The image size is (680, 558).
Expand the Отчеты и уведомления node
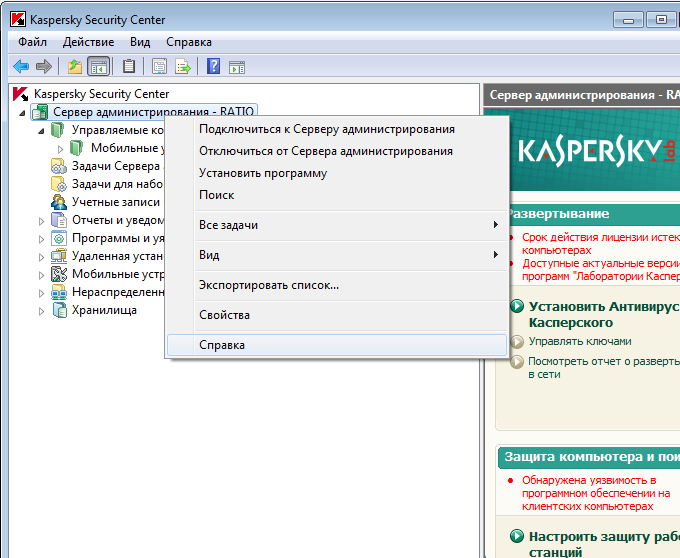coord(41,221)
